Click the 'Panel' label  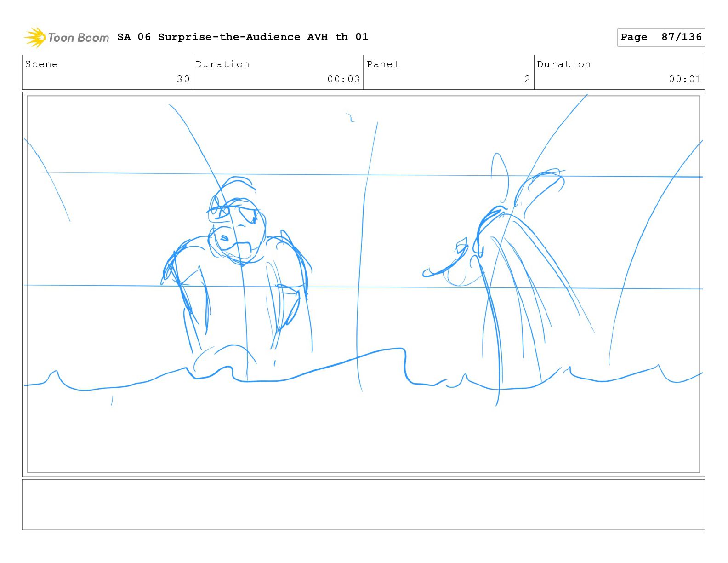tap(383, 64)
